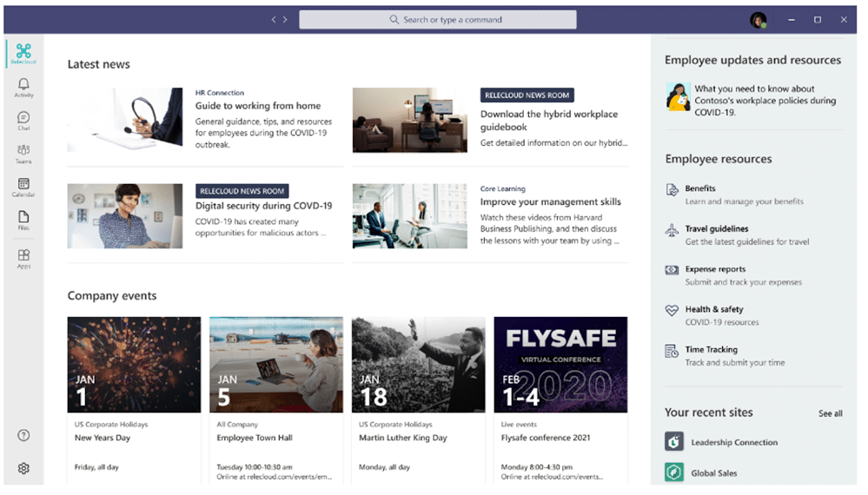The width and height of the screenshot is (868, 495).
Task: Open Leadership Connection site icon
Action: 673,442
